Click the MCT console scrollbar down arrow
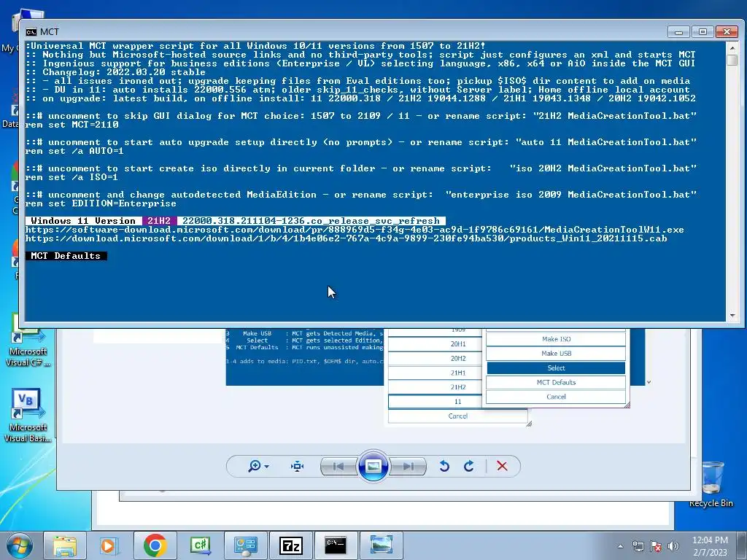Viewport: 747px width, 560px height. coord(732,316)
